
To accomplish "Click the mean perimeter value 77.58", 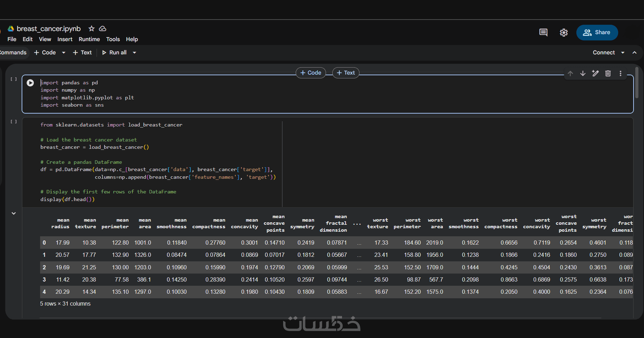I will (122, 280).
